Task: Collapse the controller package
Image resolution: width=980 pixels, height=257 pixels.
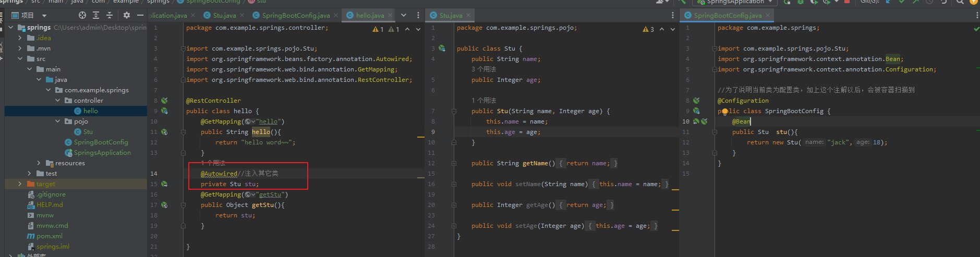Action: point(58,100)
